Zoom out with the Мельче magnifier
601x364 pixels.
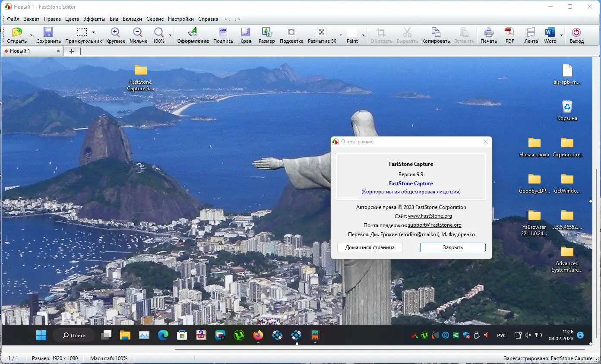(x=138, y=32)
